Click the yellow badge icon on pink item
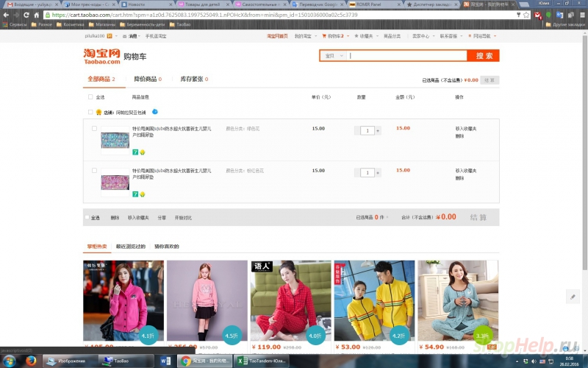588x368 pixels. tap(143, 194)
